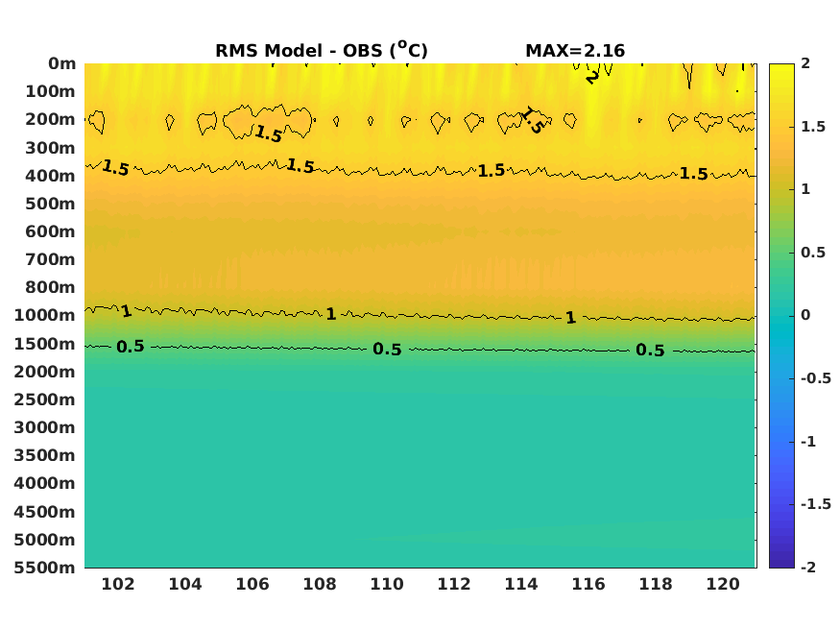840x630 pixels.
Task: Click the colorbar tick label "-1.5"
Action: click(x=816, y=504)
